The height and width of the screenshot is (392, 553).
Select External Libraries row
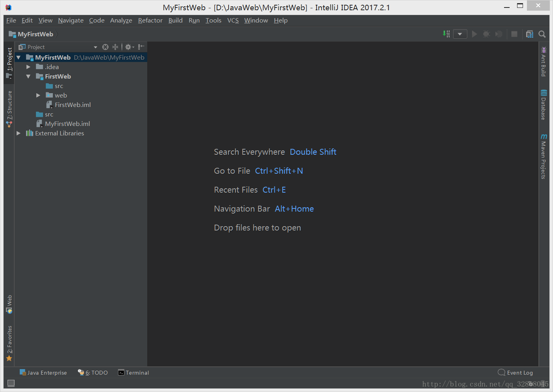click(x=81, y=133)
